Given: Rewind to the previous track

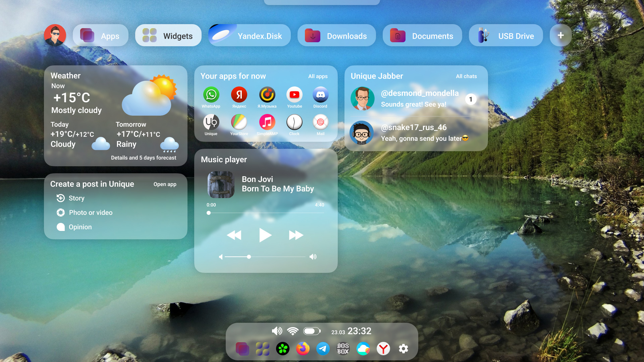Looking at the screenshot, I should coord(234,235).
